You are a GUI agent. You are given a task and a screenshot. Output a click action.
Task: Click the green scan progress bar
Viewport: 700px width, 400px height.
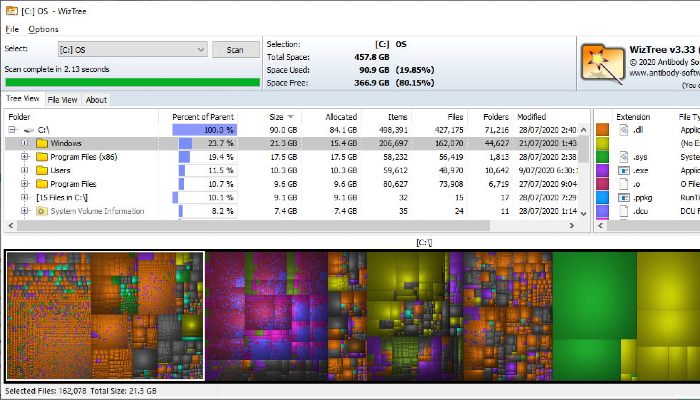point(133,83)
